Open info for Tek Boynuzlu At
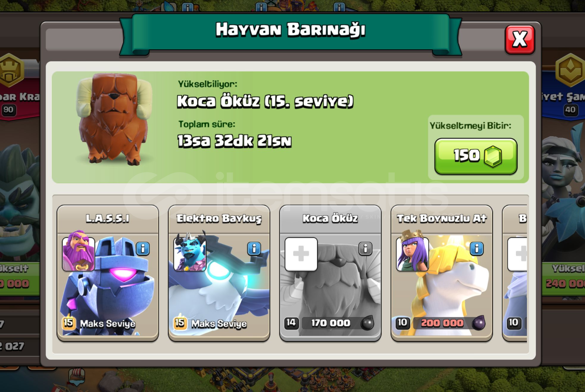585x392 pixels. [x=476, y=249]
